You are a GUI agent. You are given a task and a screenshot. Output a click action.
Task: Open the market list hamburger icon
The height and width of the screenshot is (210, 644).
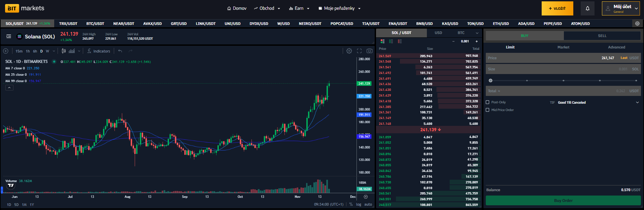point(9,36)
